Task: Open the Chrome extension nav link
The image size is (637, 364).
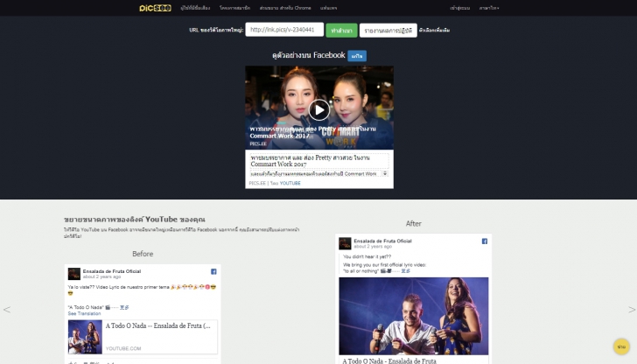Action: (x=285, y=8)
